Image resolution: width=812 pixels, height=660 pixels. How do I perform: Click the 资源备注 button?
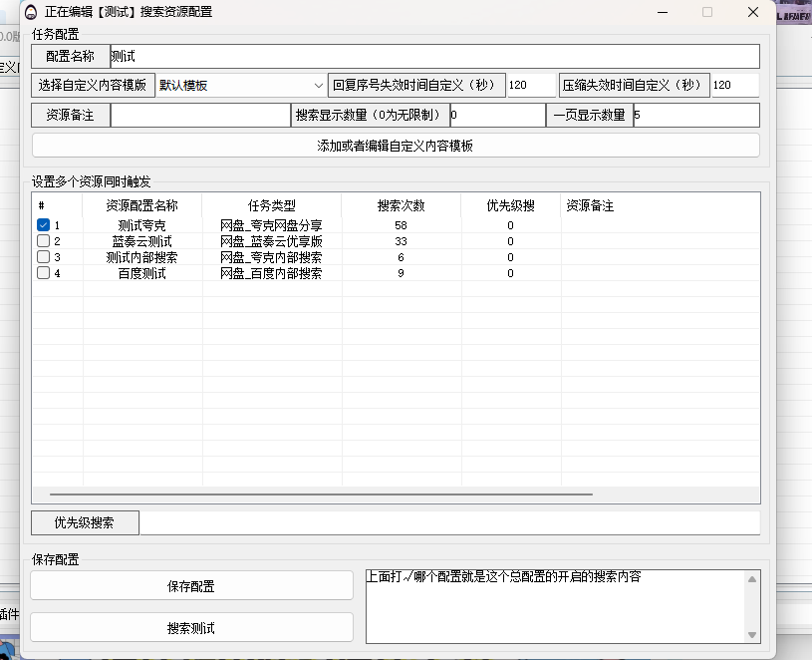pyautogui.click(x=69, y=115)
